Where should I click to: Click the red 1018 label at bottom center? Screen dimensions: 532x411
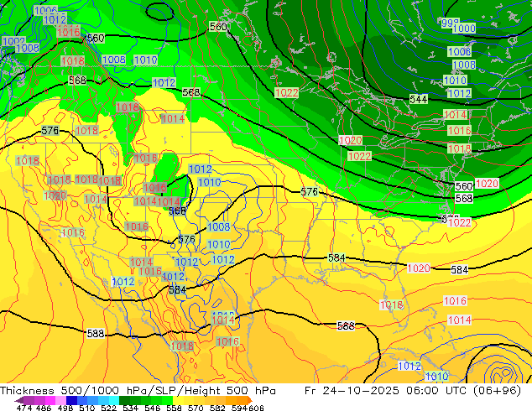pos(183,346)
